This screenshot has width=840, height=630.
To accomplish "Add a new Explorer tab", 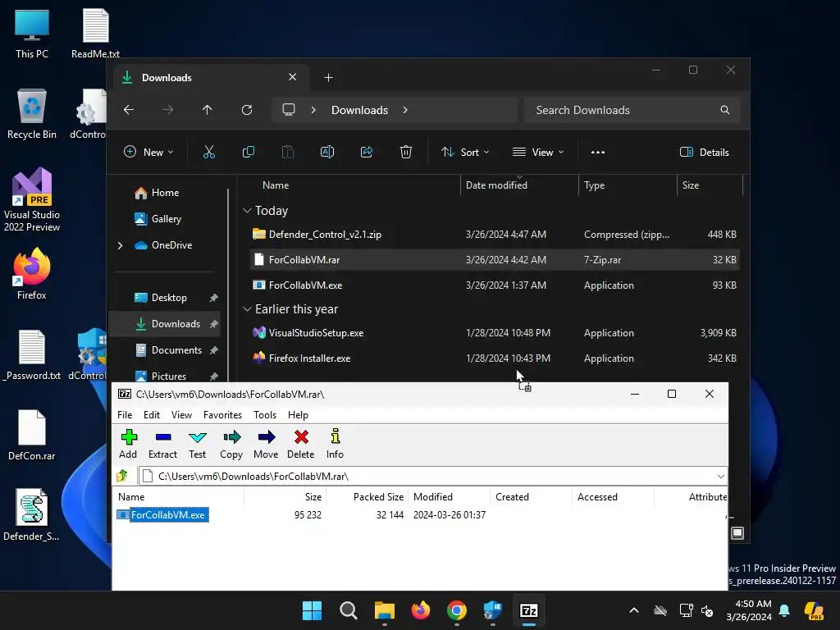I will tap(328, 78).
